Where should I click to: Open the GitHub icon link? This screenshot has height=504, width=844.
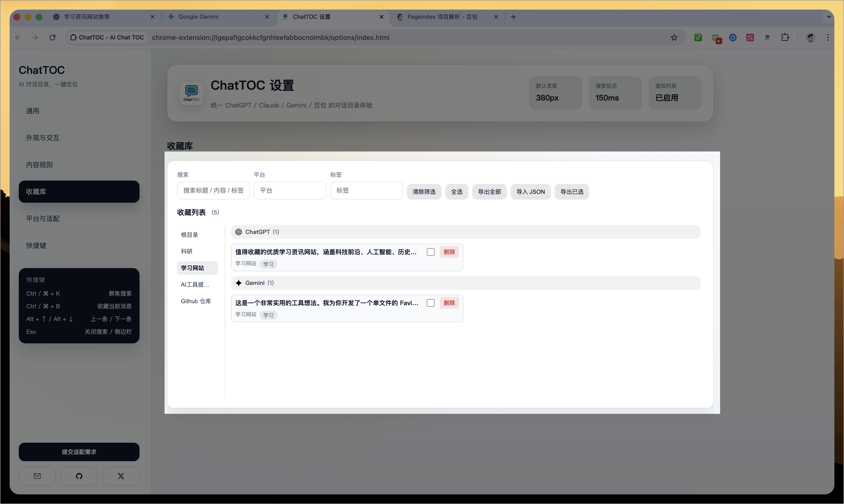pyautogui.click(x=79, y=476)
